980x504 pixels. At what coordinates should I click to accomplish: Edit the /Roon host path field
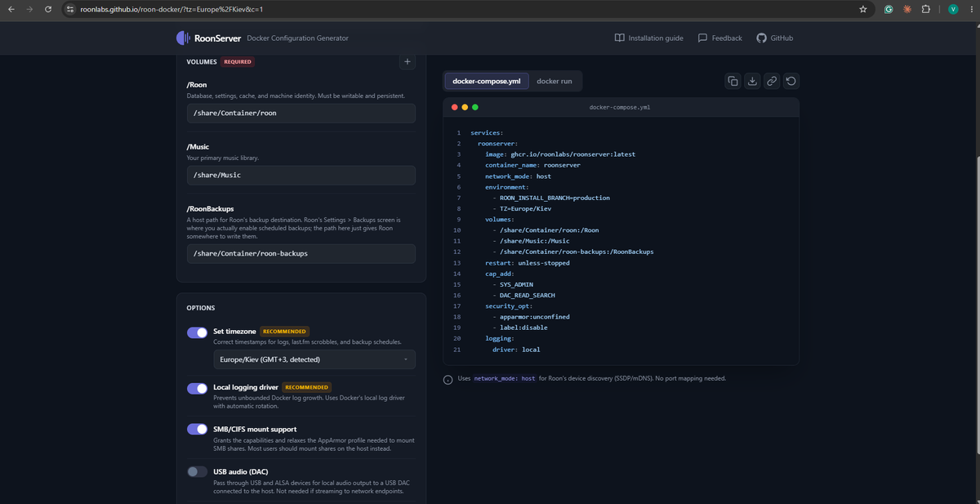click(301, 113)
